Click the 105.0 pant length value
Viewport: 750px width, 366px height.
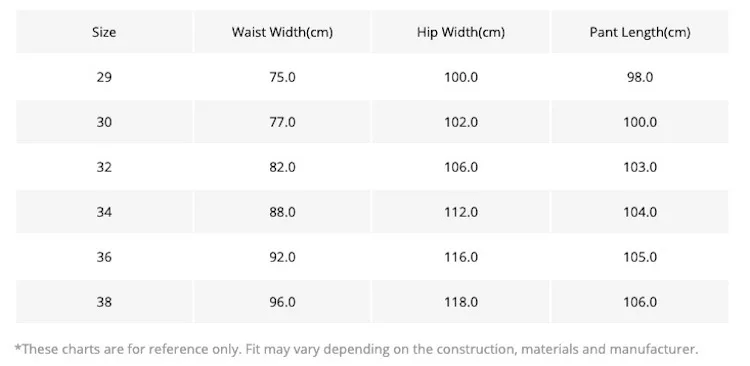640,257
